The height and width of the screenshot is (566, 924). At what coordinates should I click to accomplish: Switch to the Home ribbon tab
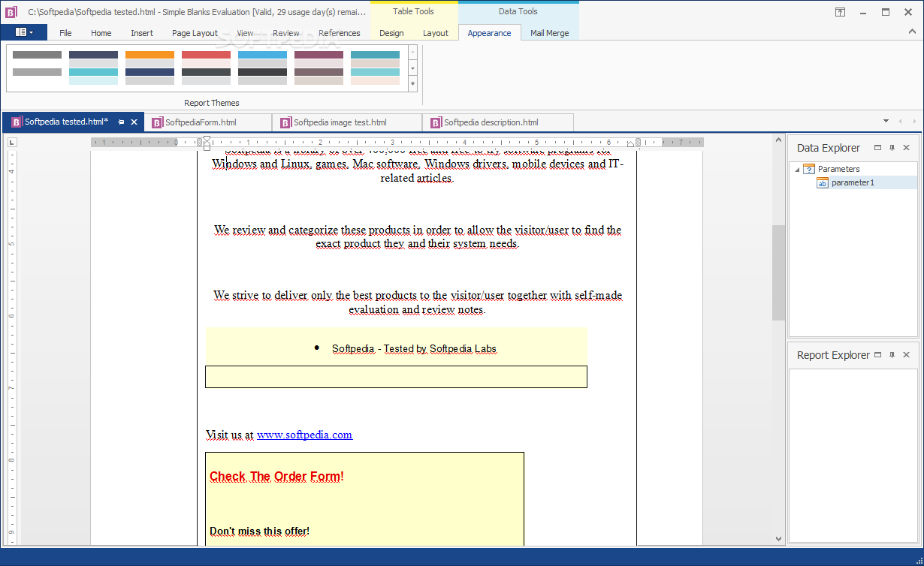pyautogui.click(x=101, y=33)
